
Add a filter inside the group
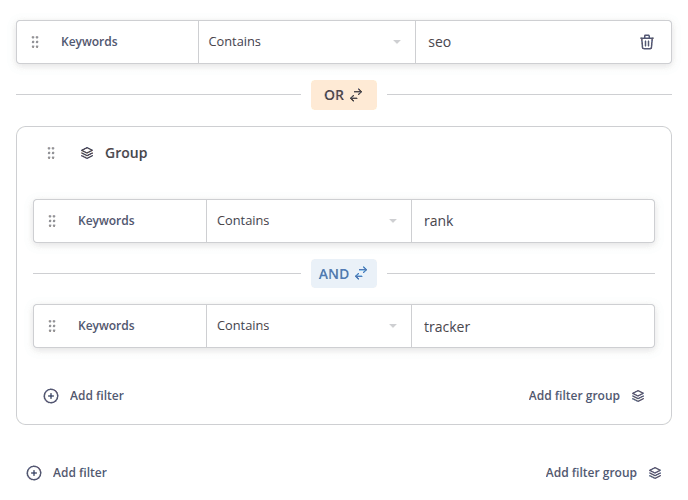(x=84, y=396)
